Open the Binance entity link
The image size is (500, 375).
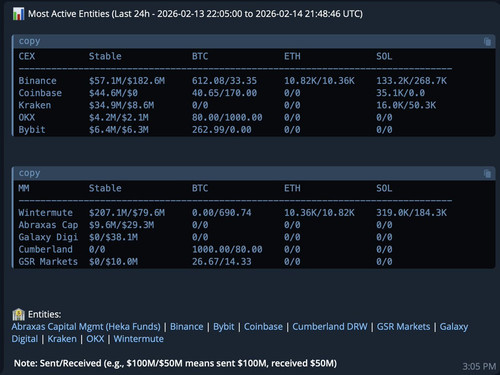pyautogui.click(x=187, y=327)
